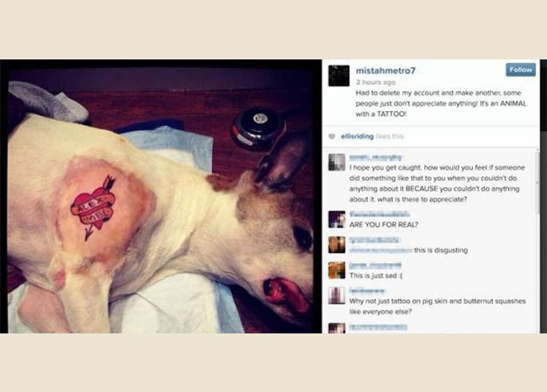Image resolution: width=547 pixels, height=392 pixels.
Task: Click blurred username above 'this is disgusting'
Action: [374, 240]
